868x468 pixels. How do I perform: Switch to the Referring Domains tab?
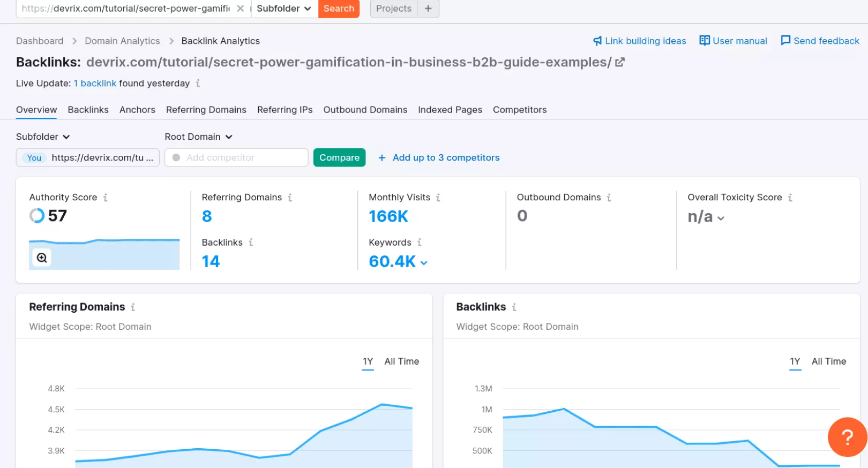point(206,110)
